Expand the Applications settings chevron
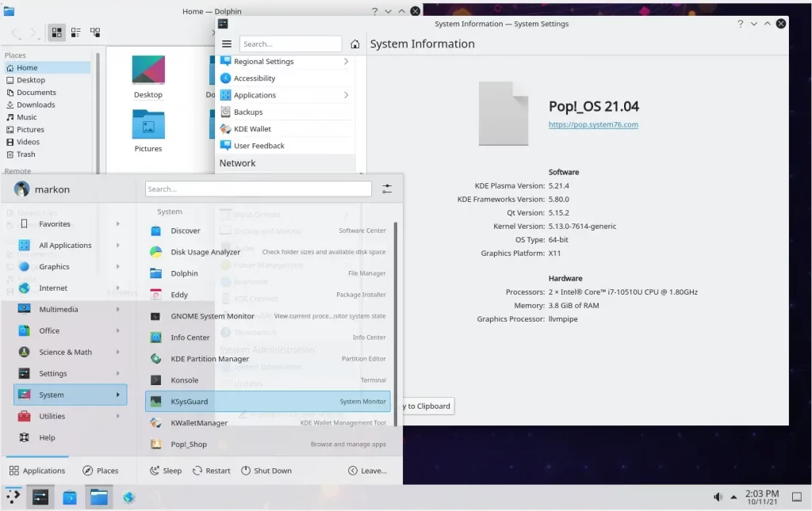This screenshot has width=812, height=511. [x=346, y=94]
